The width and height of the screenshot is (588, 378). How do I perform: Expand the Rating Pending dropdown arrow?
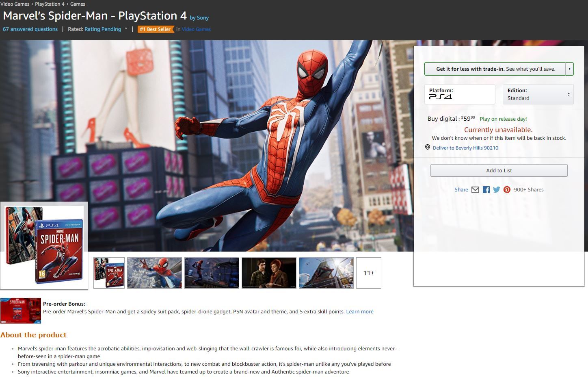[126, 29]
